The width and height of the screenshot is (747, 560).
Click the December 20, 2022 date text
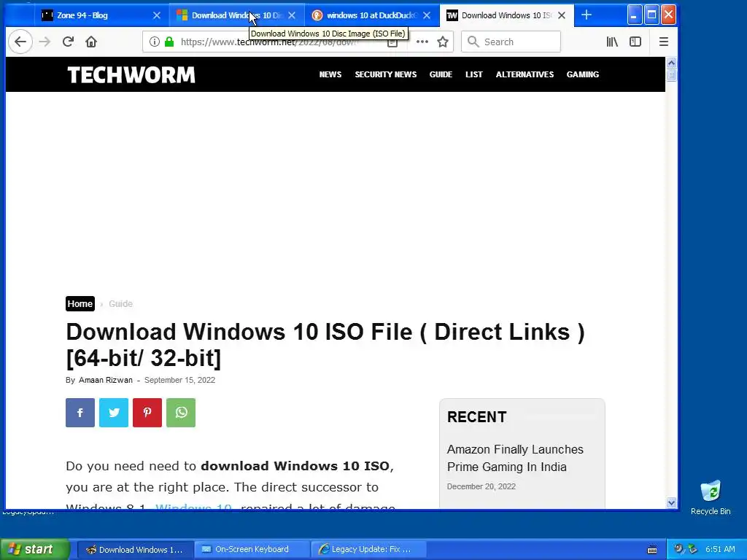click(481, 486)
